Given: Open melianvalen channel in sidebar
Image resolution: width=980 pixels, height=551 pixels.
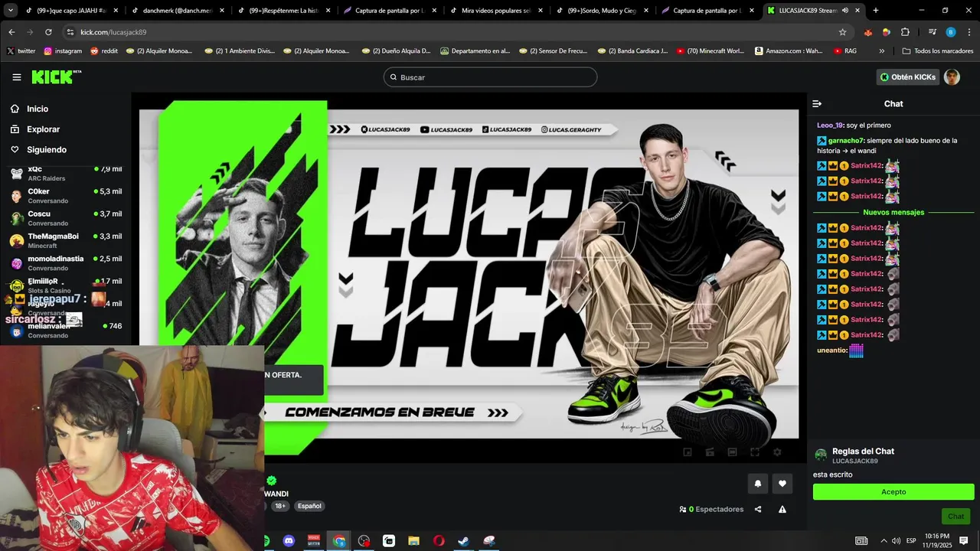Looking at the screenshot, I should (65, 331).
